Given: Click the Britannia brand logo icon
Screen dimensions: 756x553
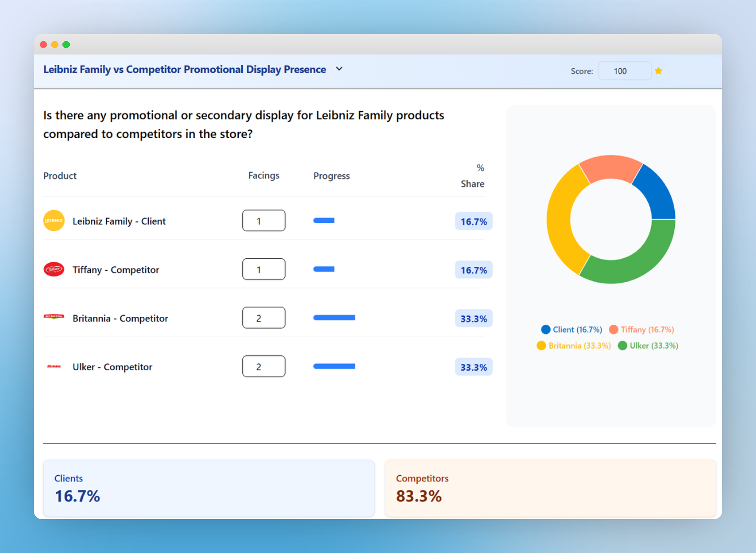Looking at the screenshot, I should [x=54, y=317].
